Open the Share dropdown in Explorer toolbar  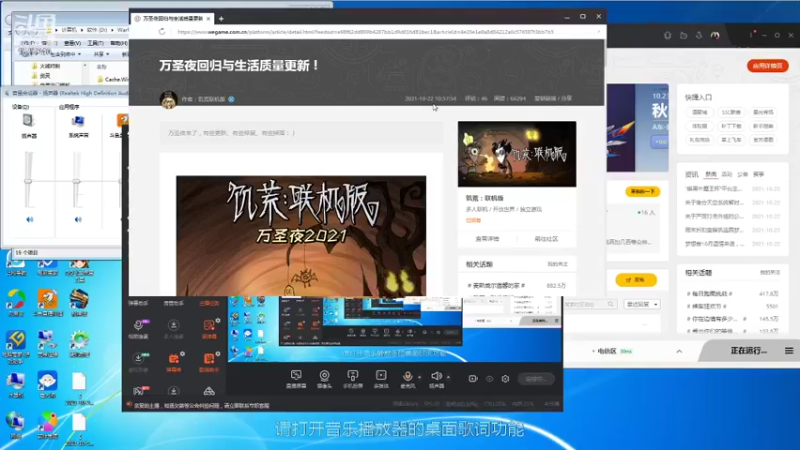click(x=101, y=54)
